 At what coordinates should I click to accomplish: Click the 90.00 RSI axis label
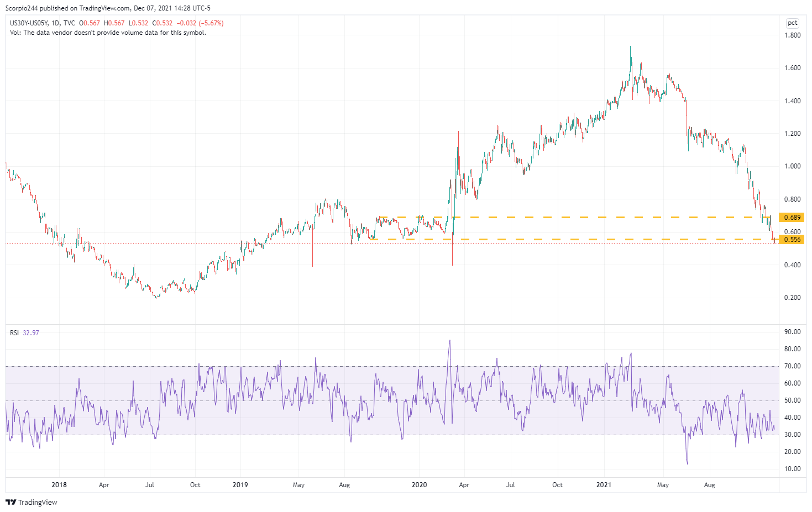[x=792, y=332]
